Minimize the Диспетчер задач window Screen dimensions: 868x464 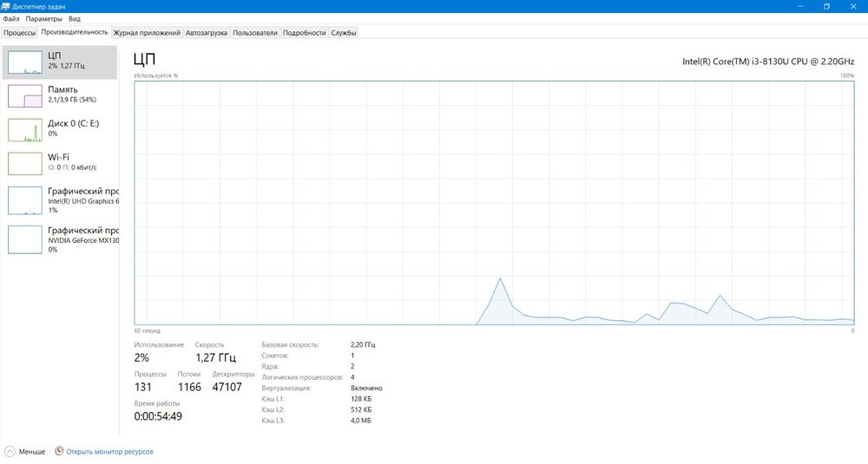[x=800, y=6]
